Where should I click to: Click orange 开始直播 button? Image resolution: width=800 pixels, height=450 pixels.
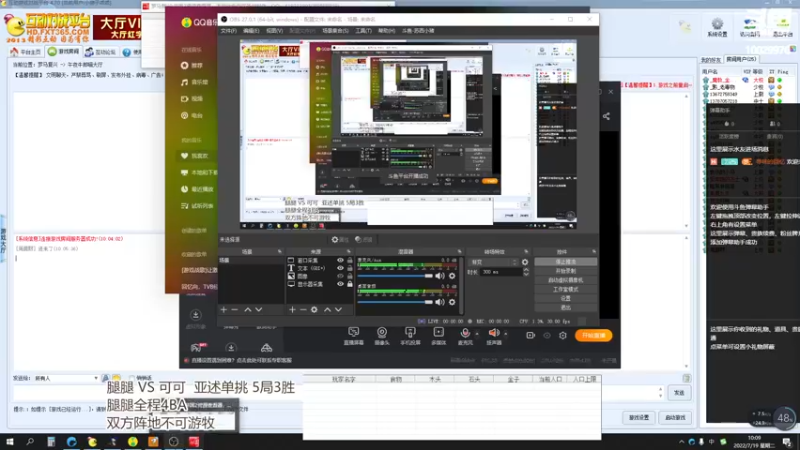(x=593, y=335)
